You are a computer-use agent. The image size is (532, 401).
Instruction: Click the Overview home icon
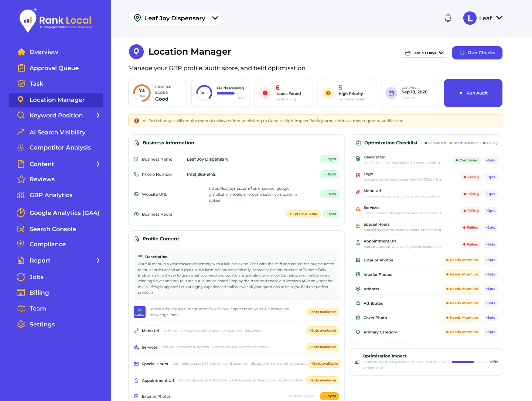pos(21,52)
